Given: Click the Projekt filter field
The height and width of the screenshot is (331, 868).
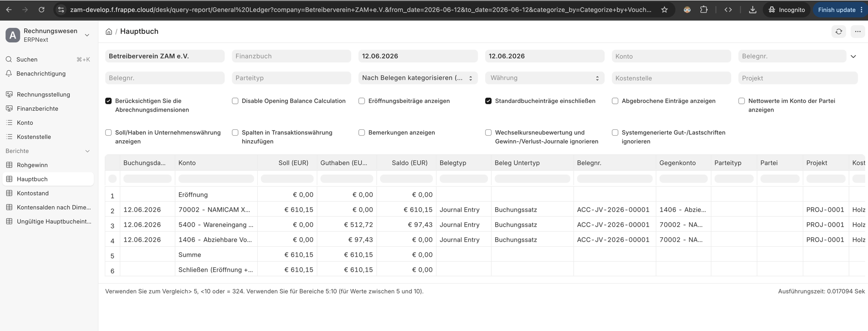Looking at the screenshot, I should [x=798, y=78].
